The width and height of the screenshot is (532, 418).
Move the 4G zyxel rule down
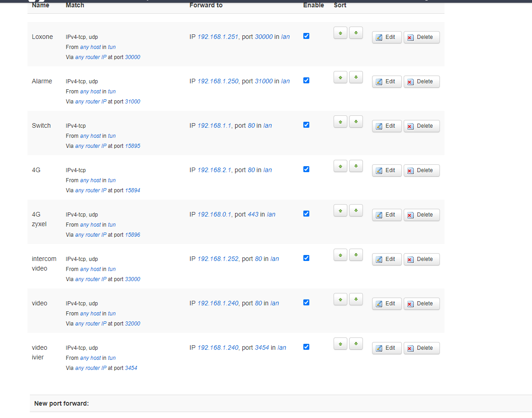[x=356, y=211]
